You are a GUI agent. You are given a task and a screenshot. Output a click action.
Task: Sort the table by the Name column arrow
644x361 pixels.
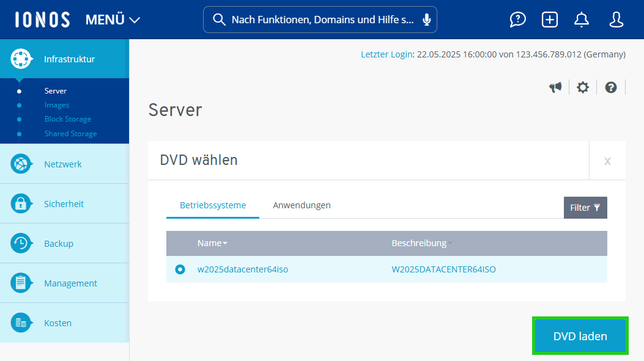[224, 242]
